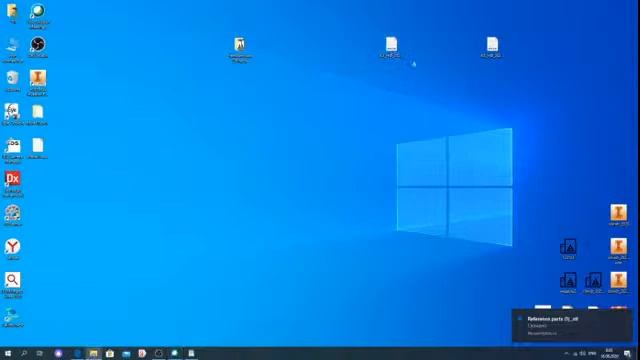Expand the hidden system tray icons chevron
Image resolution: width=640 pixels, height=360 pixels.
tap(566, 353)
